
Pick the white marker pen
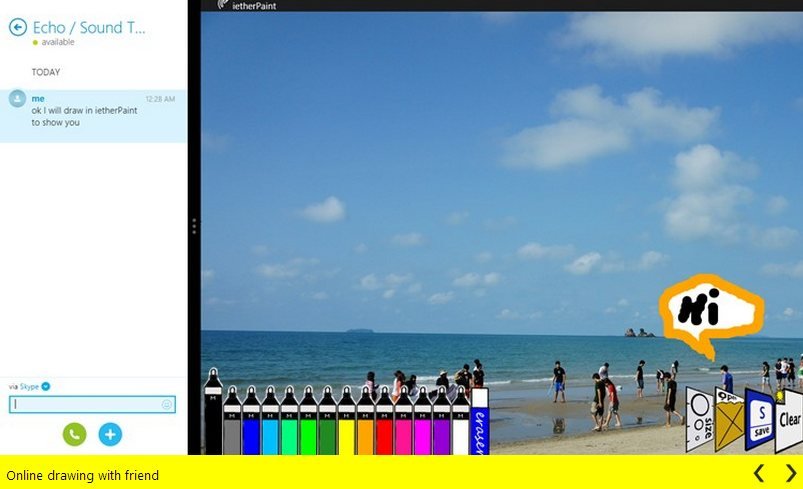[460, 421]
